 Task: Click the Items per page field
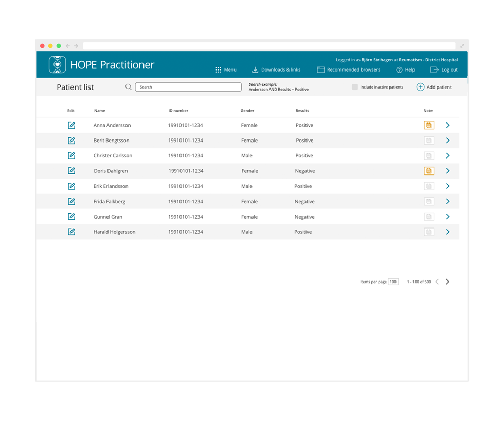pyautogui.click(x=393, y=282)
